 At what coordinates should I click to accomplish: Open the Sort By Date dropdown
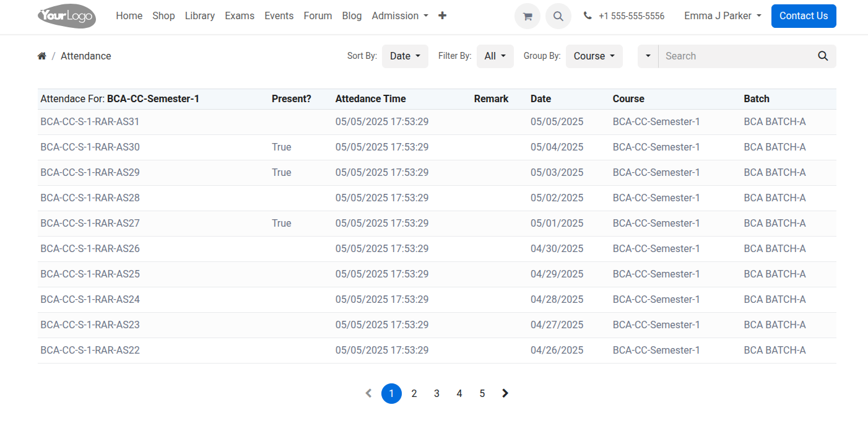pyautogui.click(x=405, y=56)
